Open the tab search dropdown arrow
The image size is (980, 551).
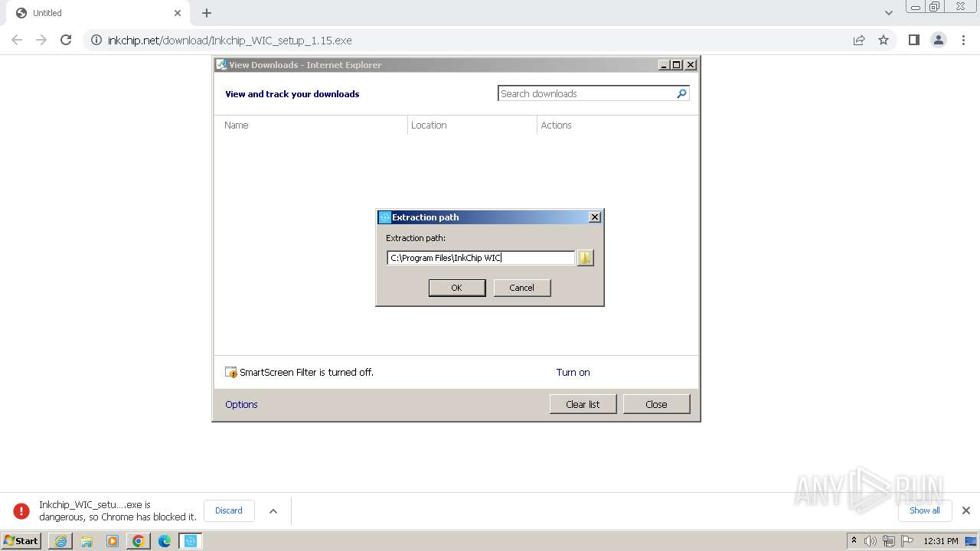pos(889,13)
